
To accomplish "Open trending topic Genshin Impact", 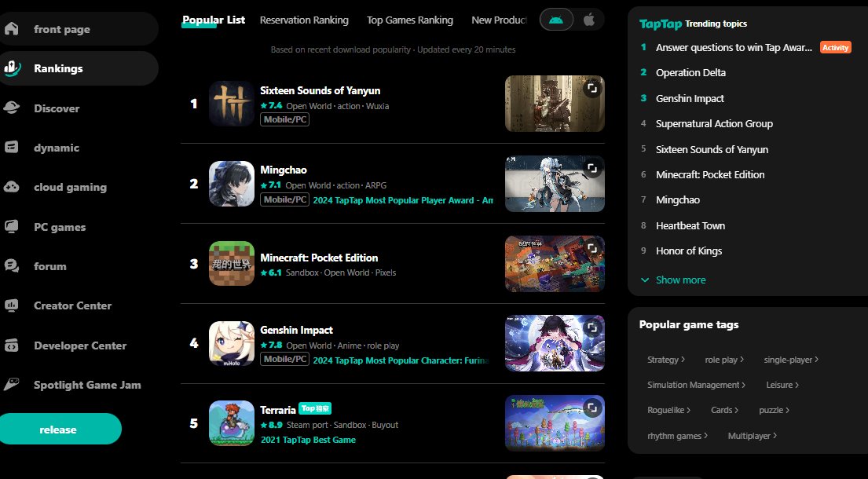I will coord(690,98).
